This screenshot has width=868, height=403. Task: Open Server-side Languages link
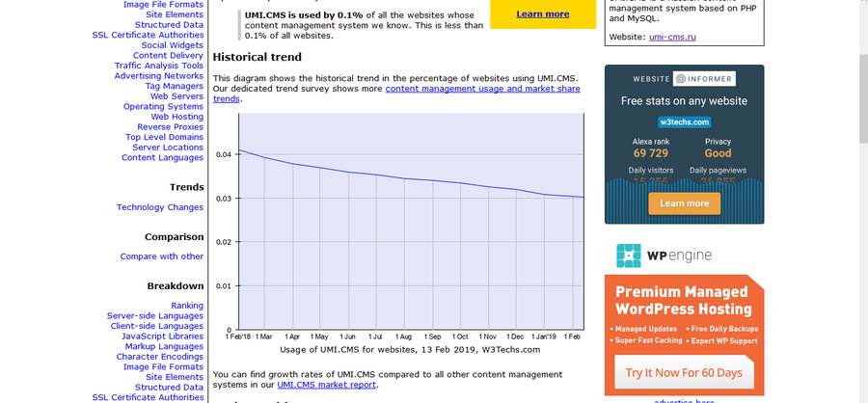click(x=155, y=316)
